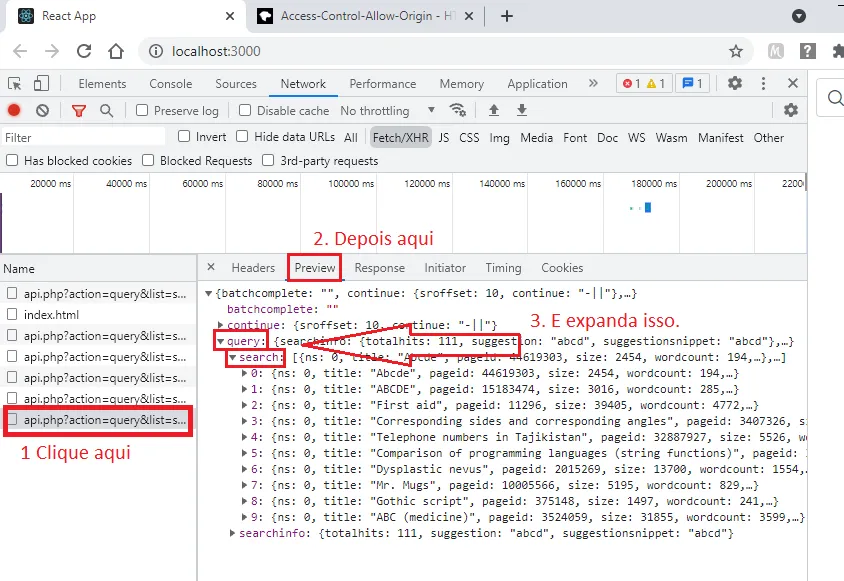Check 3rd-party requests checkbox

tap(268, 160)
